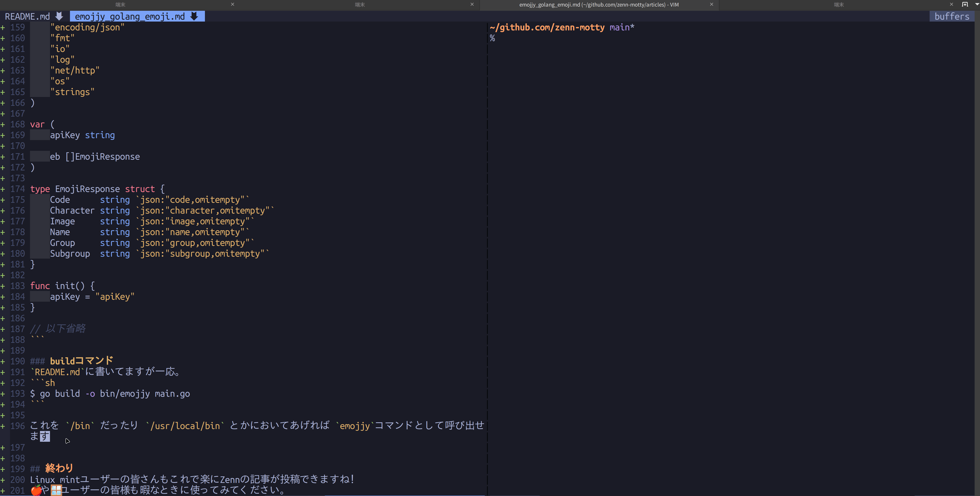
Task: Close the rightmost 端末 terminal tab
Action: pyautogui.click(x=952, y=5)
